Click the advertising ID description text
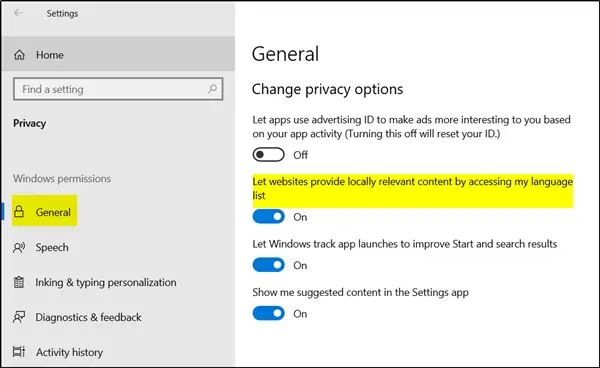The image size is (600, 368). point(411,127)
